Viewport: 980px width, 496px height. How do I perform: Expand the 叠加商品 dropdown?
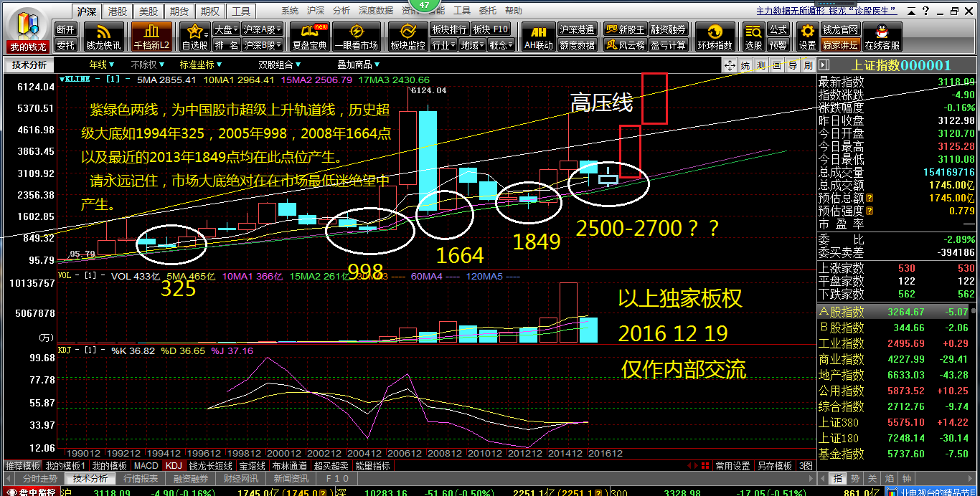[x=359, y=65]
